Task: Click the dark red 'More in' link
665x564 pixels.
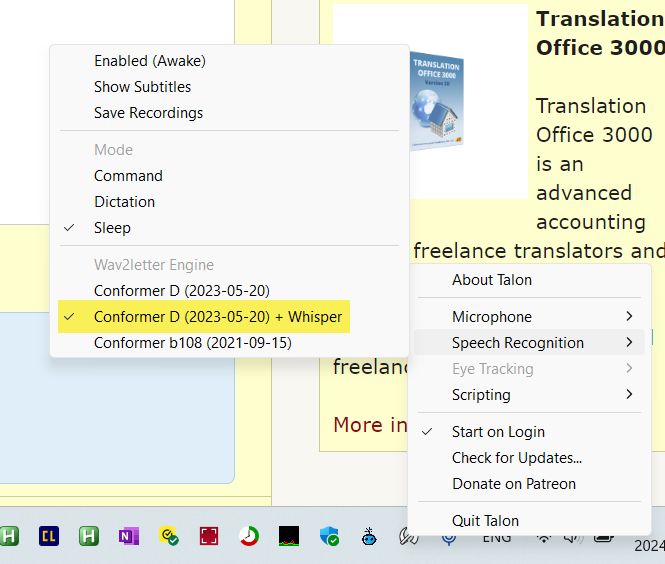Action: click(370, 424)
